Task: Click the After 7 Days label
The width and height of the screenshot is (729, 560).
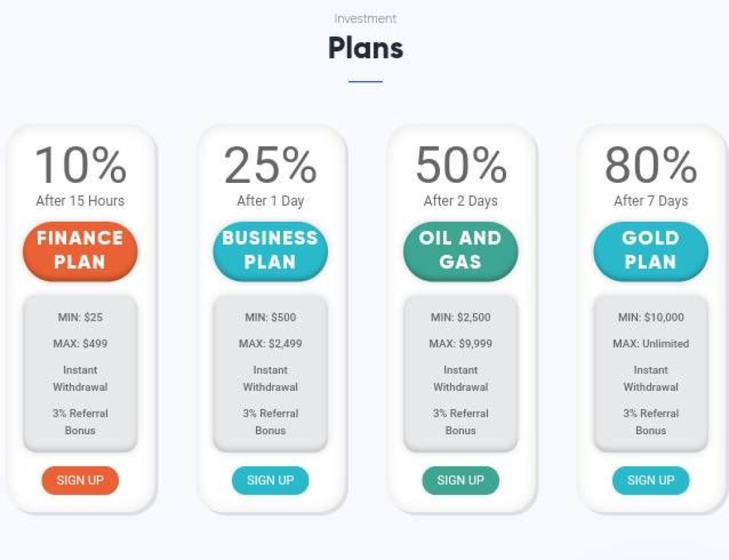Action: 651,201
